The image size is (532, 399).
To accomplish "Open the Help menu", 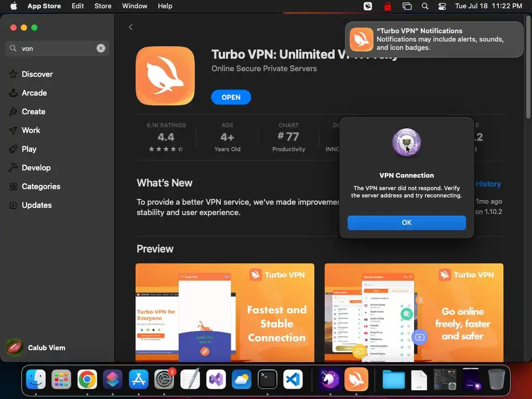I will [x=165, y=6].
